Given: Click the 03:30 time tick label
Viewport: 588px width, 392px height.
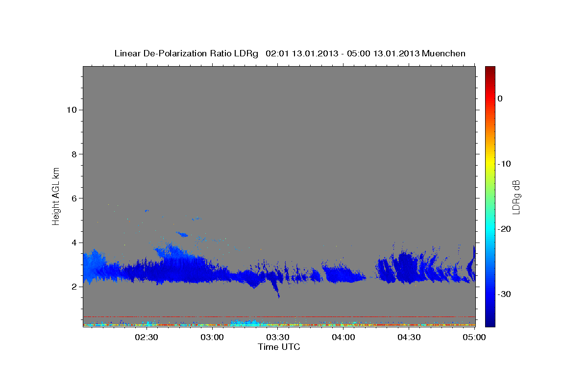Looking at the screenshot, I should pos(278,337).
